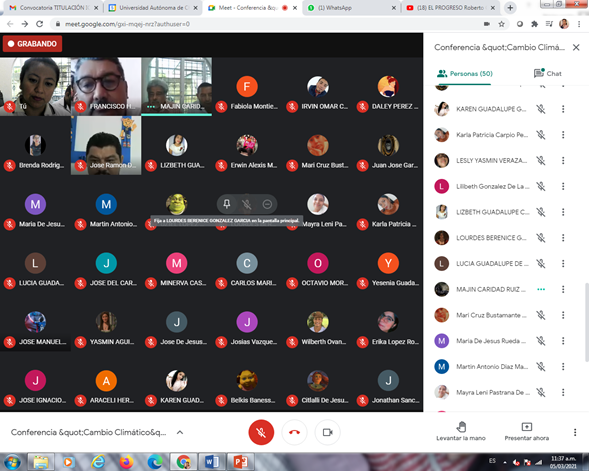Launch PowerPoint from the taskbar
The width and height of the screenshot is (589, 471).
pyautogui.click(x=240, y=462)
